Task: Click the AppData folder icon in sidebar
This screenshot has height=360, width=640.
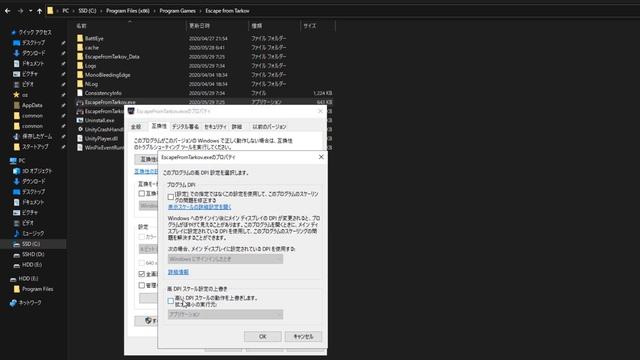Action: [17, 105]
